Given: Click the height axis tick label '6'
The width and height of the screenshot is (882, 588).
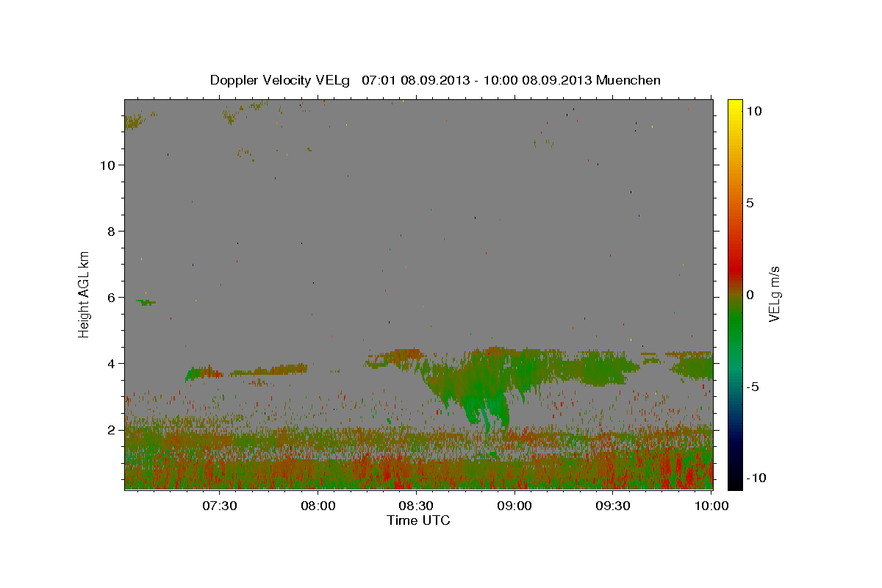Looking at the screenshot, I should coord(112,297).
